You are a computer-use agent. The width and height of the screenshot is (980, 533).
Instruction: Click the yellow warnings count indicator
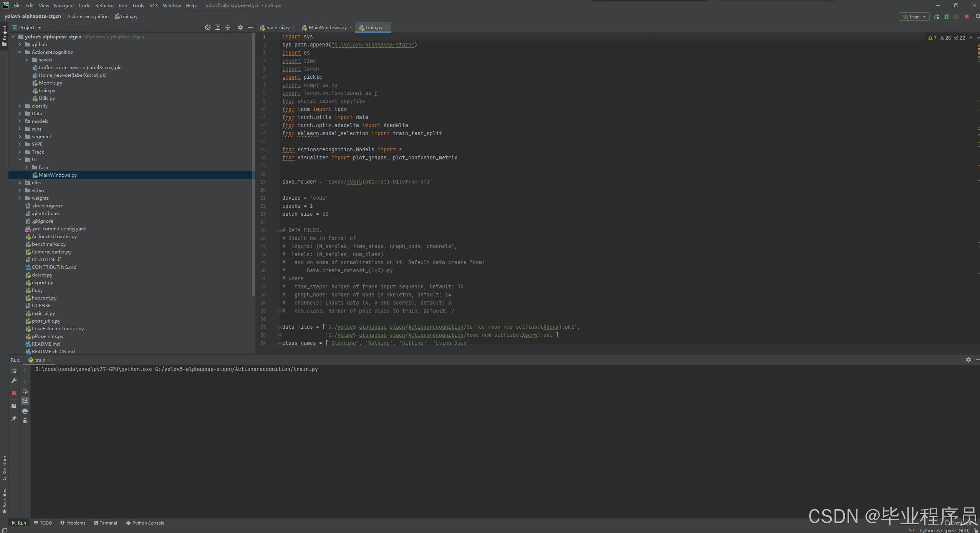pyautogui.click(x=932, y=38)
